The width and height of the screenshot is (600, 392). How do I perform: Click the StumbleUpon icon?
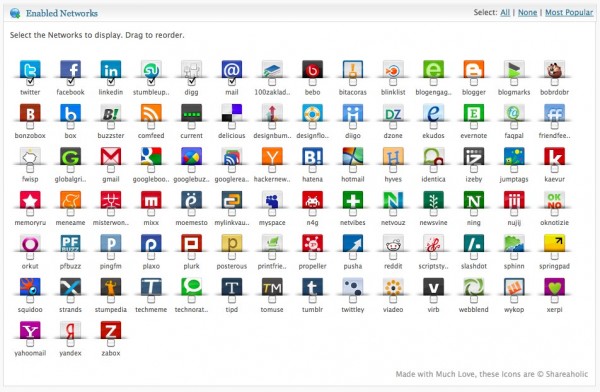point(151,69)
